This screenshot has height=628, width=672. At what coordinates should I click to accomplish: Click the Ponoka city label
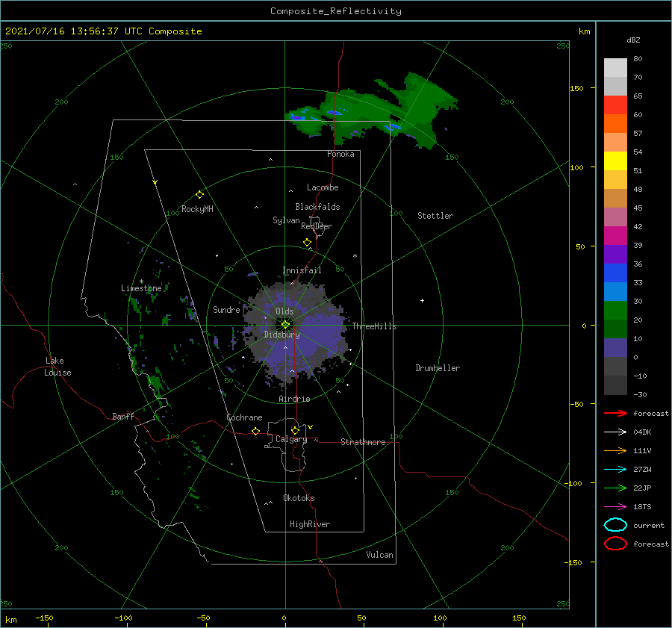(x=340, y=154)
